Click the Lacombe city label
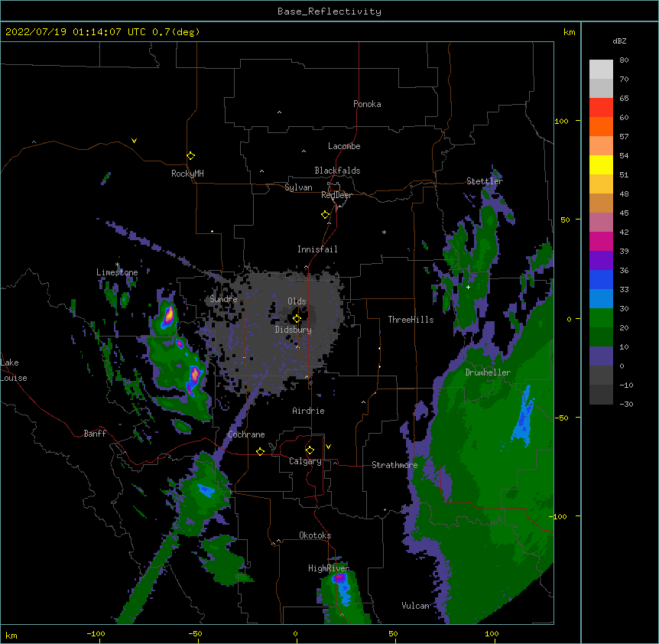The image size is (659, 644). point(344,146)
